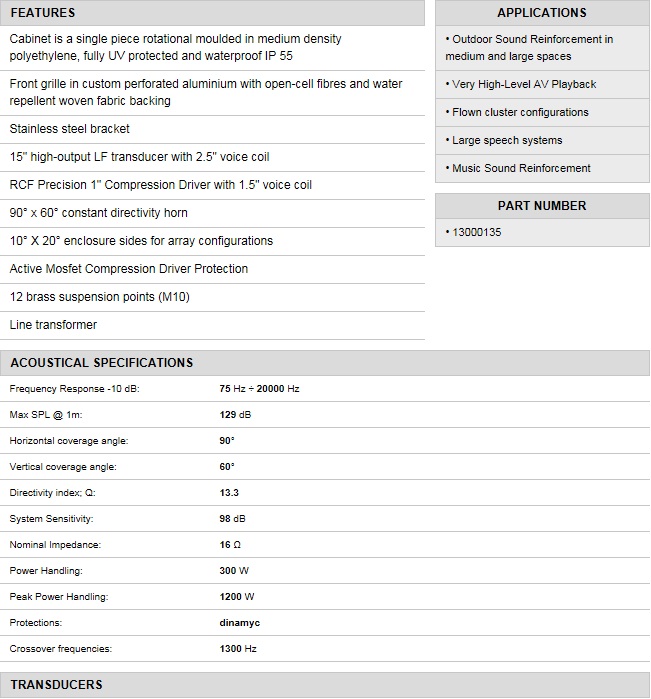Select the Stainless steel bracket feature row
Viewport: 651px width, 699px height.
[69, 129]
